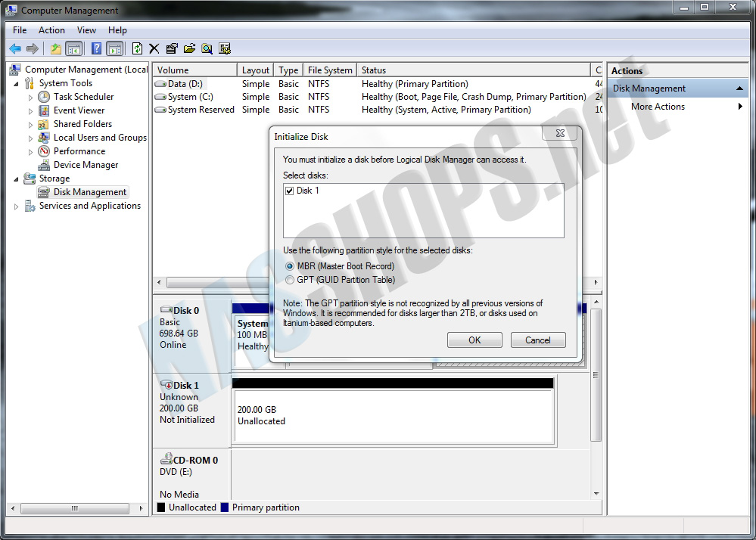Select Computer Management (Local) root node

pyautogui.click(x=86, y=70)
